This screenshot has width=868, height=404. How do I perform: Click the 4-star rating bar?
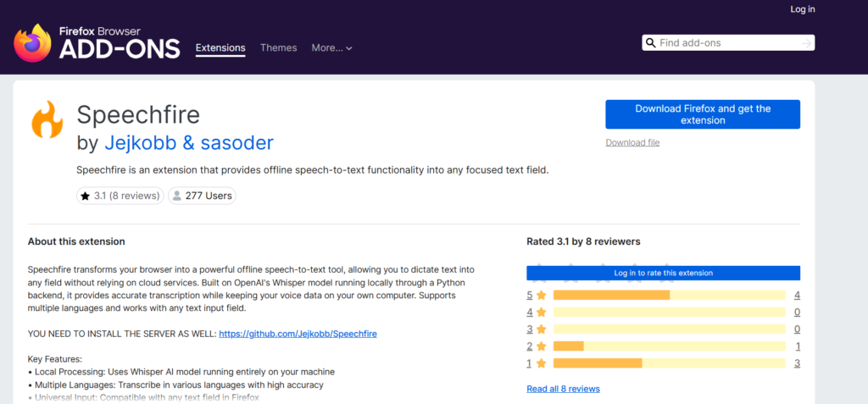pyautogui.click(x=670, y=313)
